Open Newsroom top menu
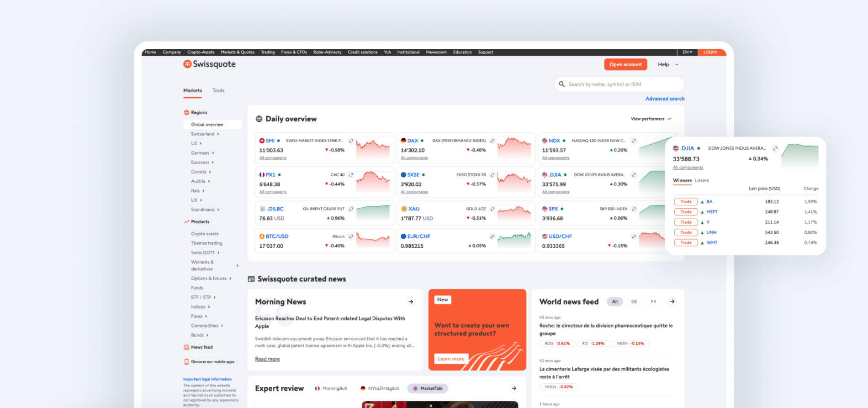868x408 pixels. coord(436,52)
